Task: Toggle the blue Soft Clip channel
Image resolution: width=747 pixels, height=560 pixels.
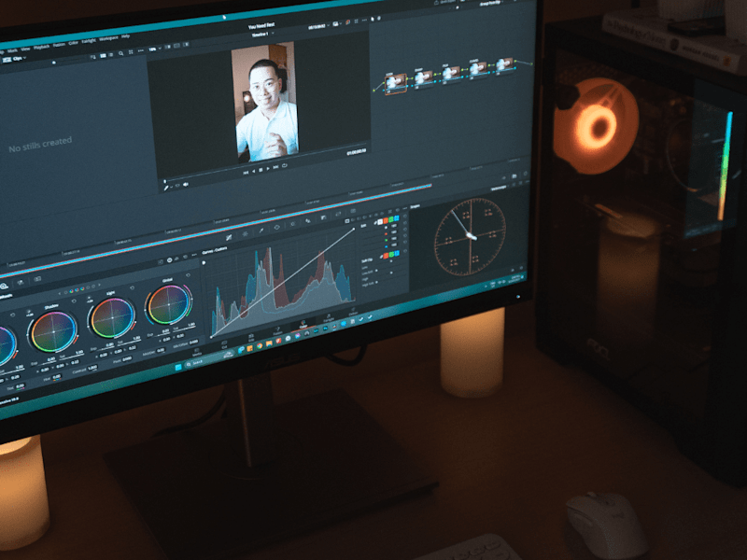Action: 397,253
